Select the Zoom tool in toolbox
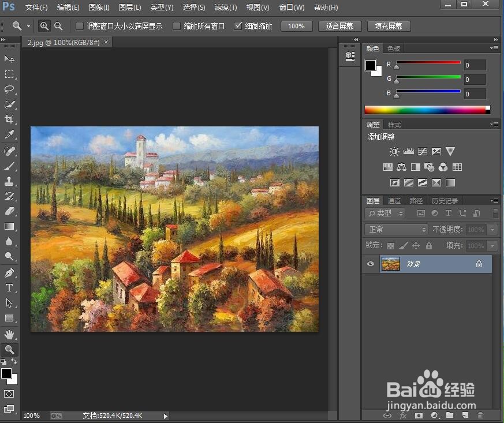The height and width of the screenshot is (423, 504). (9, 350)
